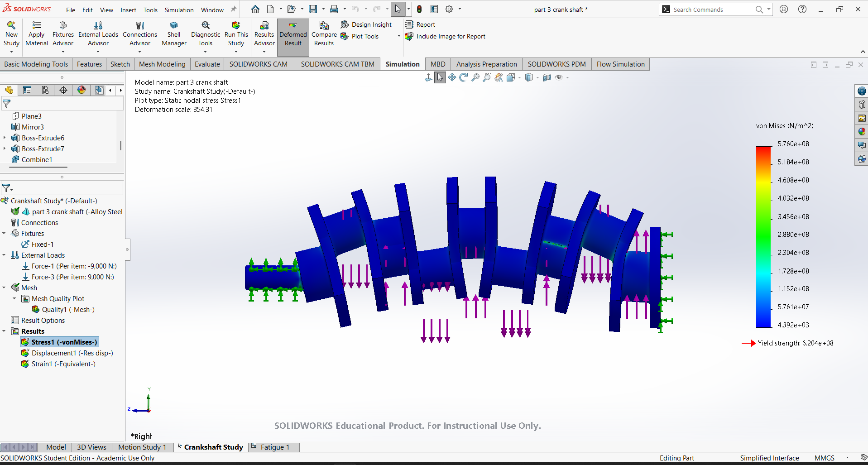868x465 pixels.
Task: Click the von Mises color legend bar
Action: pyautogui.click(x=763, y=236)
